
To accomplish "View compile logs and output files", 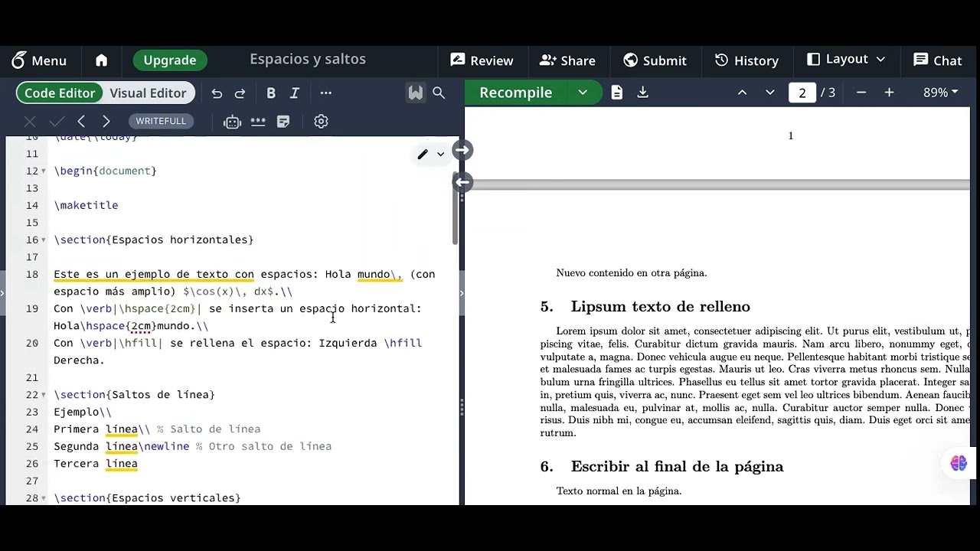I will pos(617,93).
